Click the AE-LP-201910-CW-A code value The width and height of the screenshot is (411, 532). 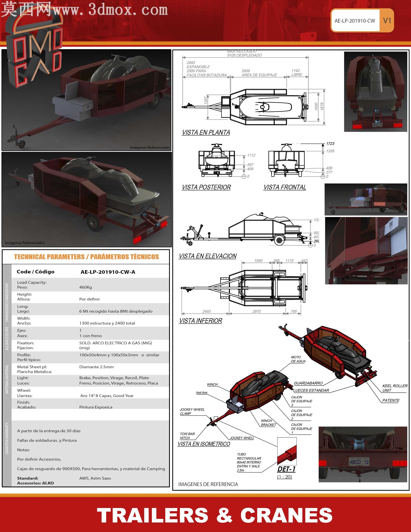click(x=108, y=272)
